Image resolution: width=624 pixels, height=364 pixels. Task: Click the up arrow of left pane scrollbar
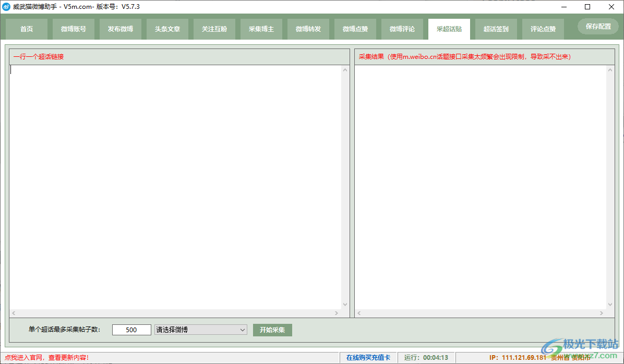[x=345, y=70]
